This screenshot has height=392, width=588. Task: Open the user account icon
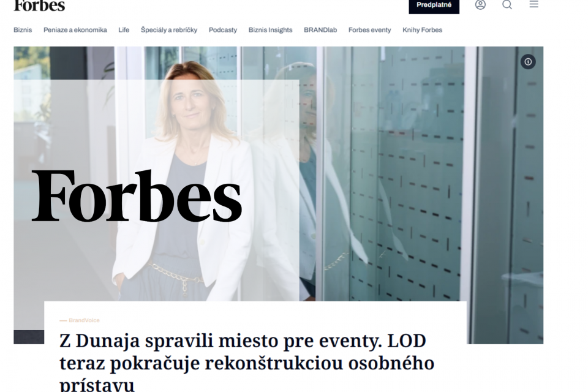pyautogui.click(x=480, y=4)
